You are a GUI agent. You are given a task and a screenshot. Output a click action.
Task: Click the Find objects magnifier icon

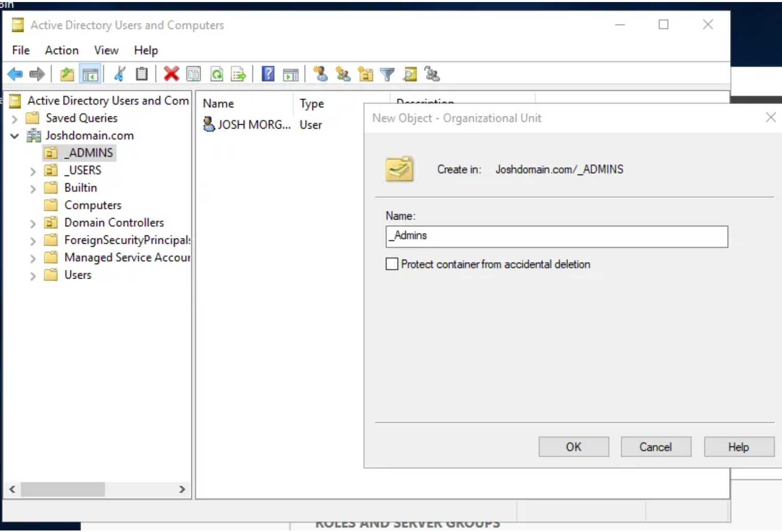click(x=410, y=74)
